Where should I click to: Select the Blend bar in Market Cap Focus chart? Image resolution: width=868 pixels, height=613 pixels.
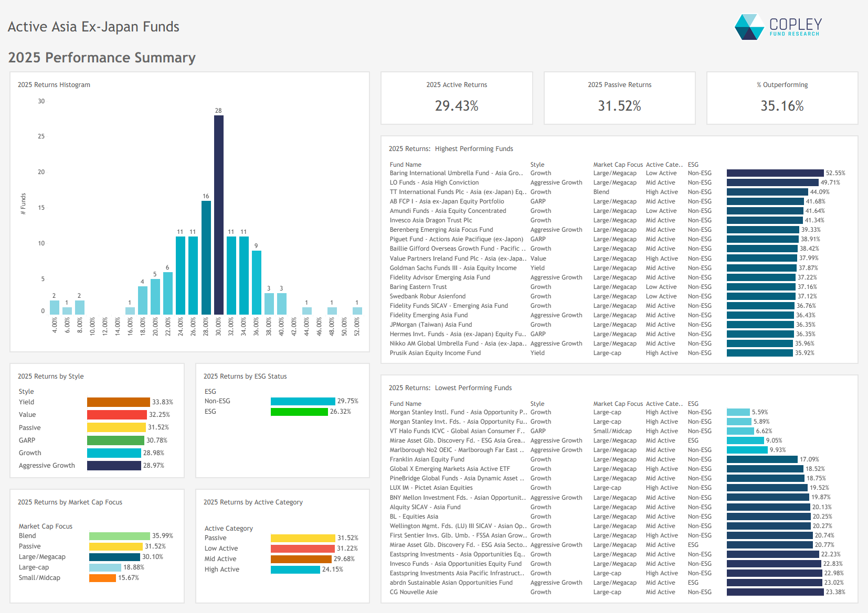[x=119, y=536]
